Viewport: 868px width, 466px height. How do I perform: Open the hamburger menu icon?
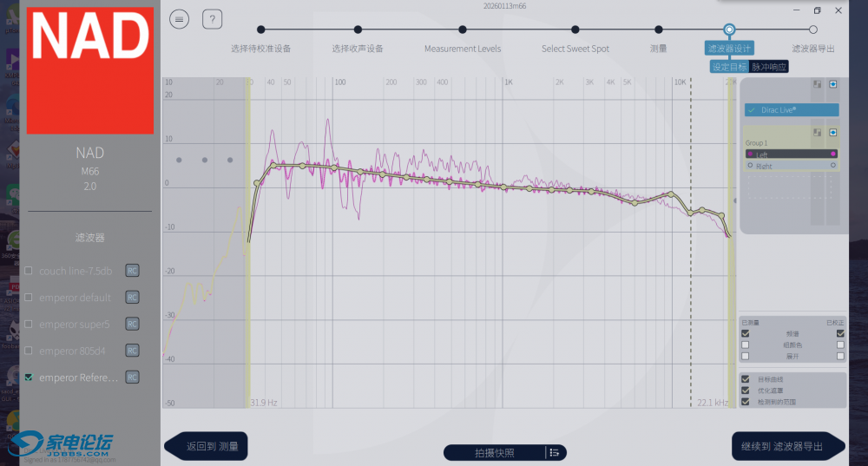point(180,19)
